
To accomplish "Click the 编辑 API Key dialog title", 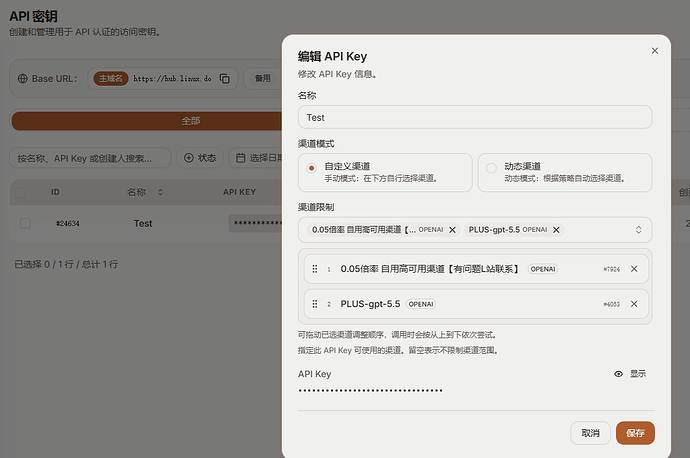I will pos(332,56).
